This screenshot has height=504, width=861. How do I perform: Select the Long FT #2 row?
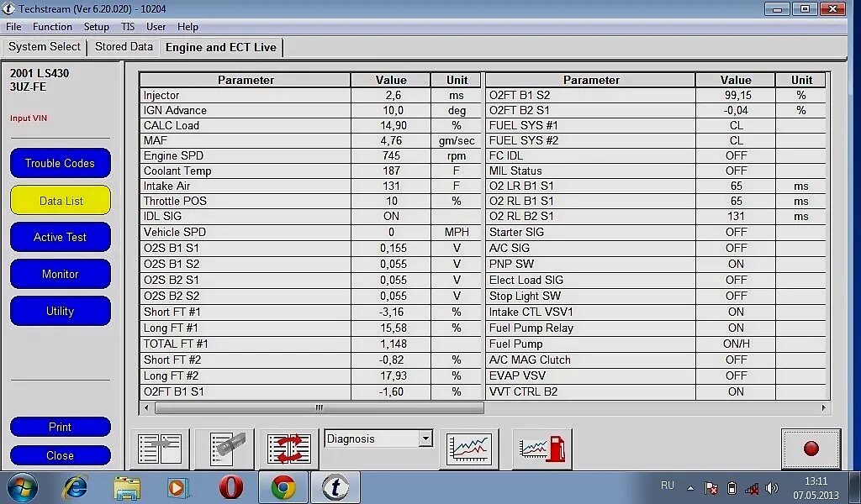pos(310,375)
